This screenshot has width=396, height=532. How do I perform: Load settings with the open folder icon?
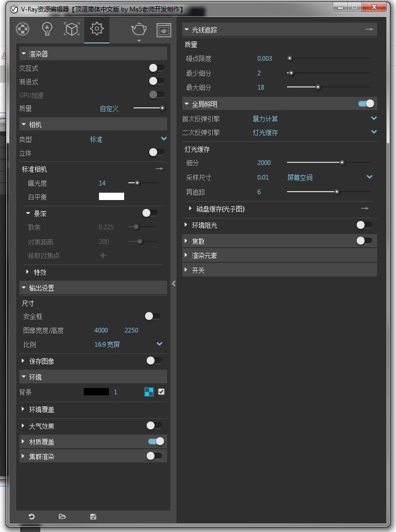(x=62, y=516)
